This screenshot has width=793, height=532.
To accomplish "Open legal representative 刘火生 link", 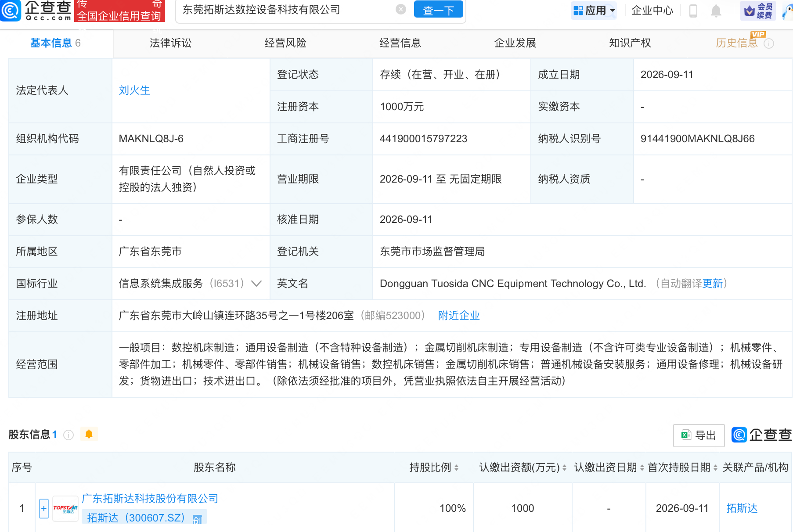I will click(x=134, y=90).
